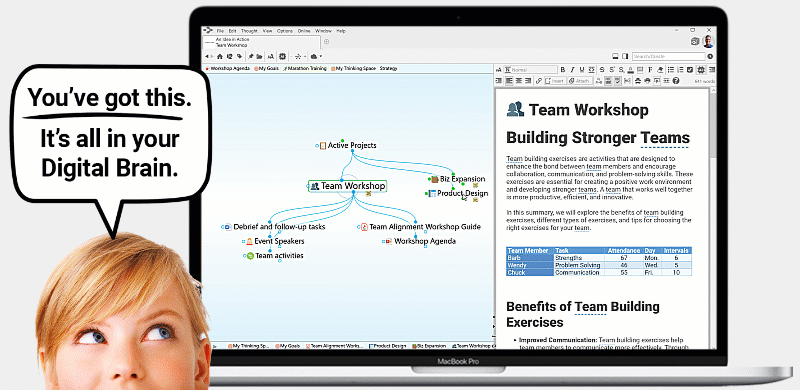Open the Normal paragraph style dropdown

point(531,69)
